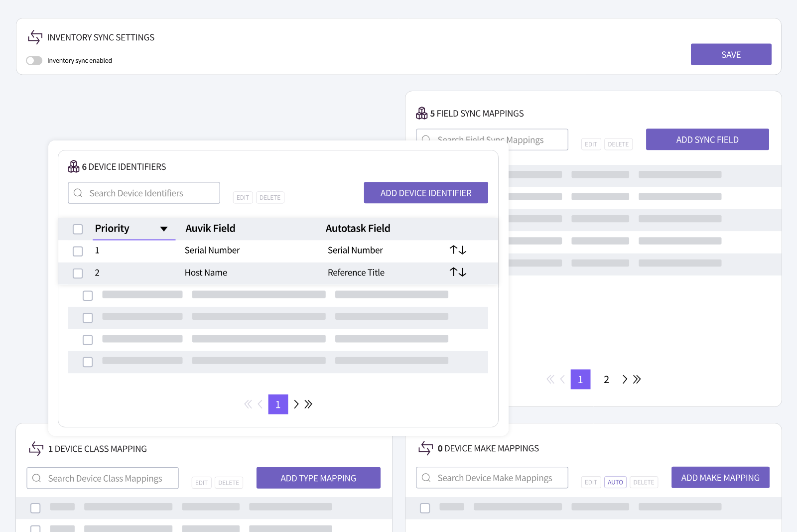
Task: Click the Inventory Sync Settings sync icon
Action: pos(35,37)
